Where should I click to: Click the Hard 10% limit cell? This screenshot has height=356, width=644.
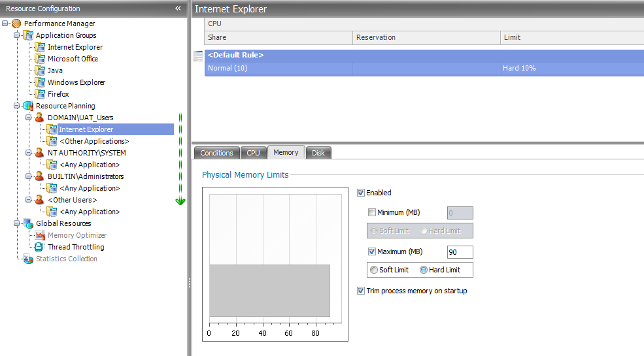pyautogui.click(x=572, y=69)
